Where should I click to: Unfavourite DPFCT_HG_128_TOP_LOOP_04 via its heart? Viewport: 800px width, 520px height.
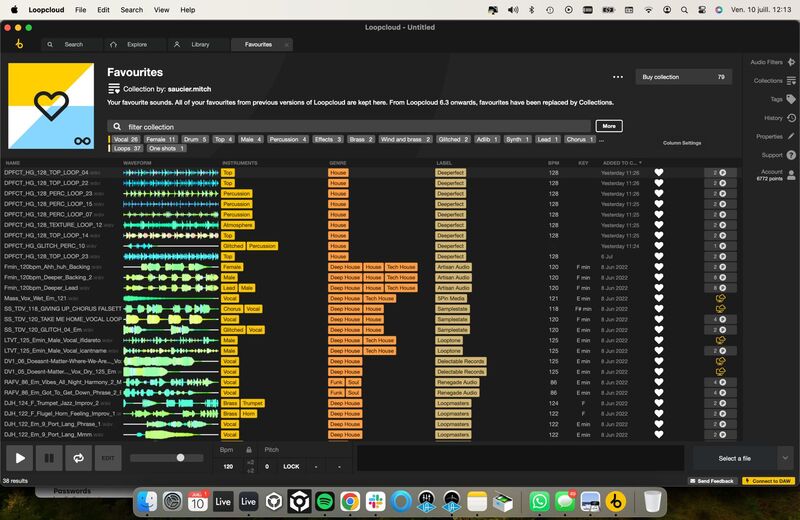(659, 172)
